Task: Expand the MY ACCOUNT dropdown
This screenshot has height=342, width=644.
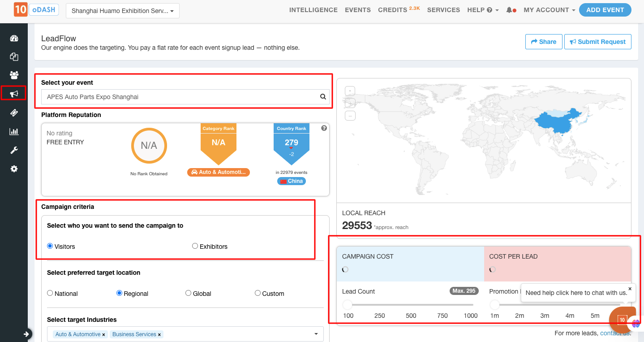Action: pyautogui.click(x=550, y=10)
